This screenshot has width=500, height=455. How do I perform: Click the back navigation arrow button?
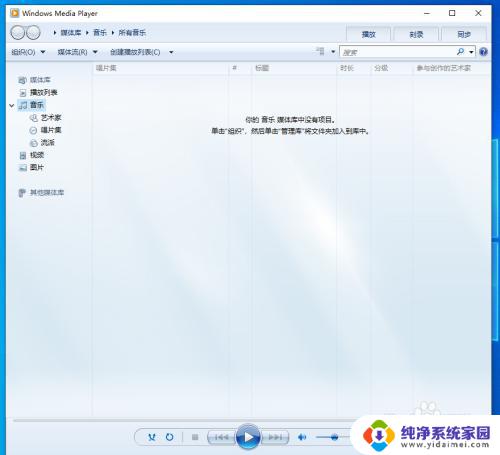(x=18, y=33)
